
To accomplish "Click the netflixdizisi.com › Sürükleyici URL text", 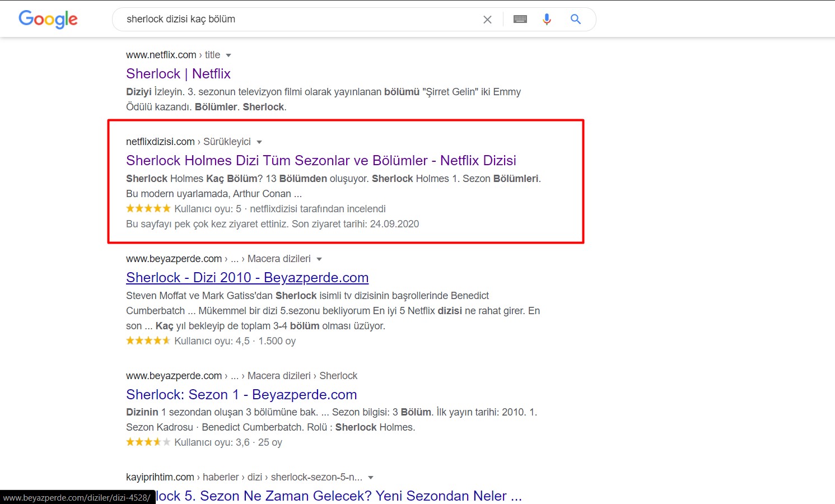I will [188, 142].
